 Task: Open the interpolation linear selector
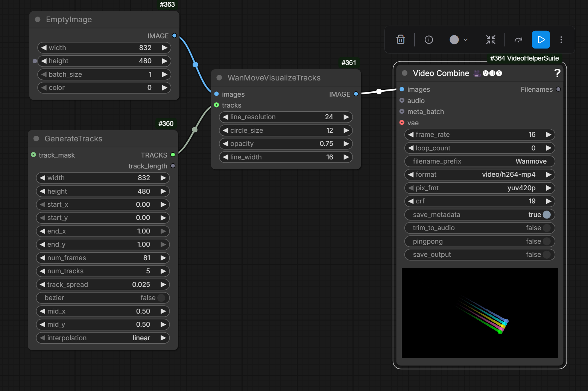[x=102, y=338]
